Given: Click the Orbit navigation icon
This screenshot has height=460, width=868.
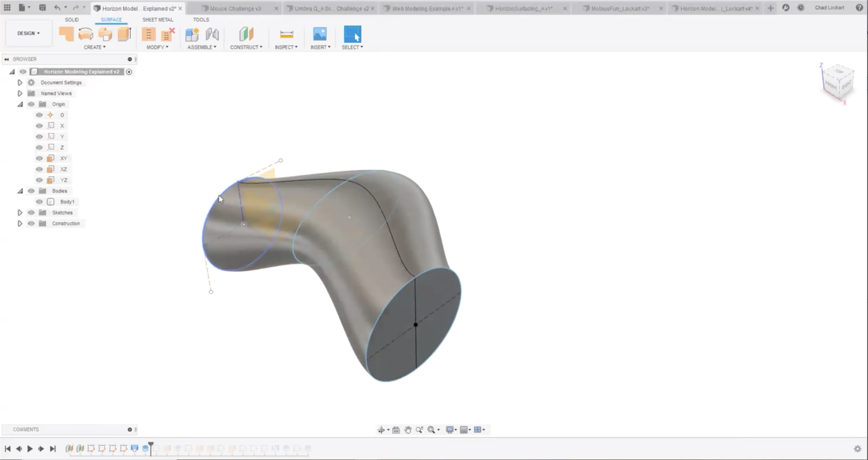Looking at the screenshot, I should coord(381,430).
